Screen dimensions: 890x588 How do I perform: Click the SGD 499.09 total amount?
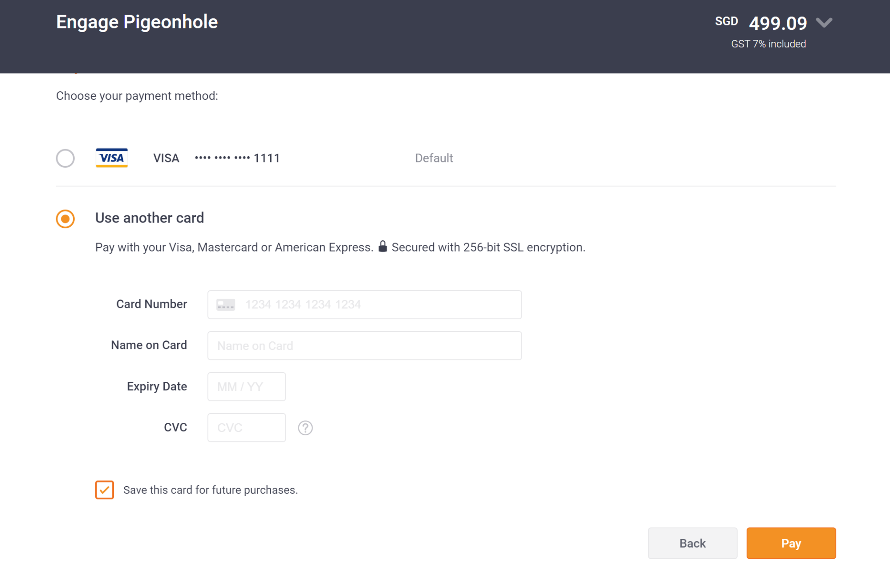[x=761, y=23]
